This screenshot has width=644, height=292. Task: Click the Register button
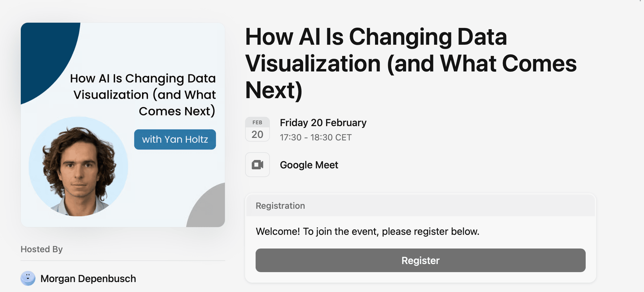[420, 260]
